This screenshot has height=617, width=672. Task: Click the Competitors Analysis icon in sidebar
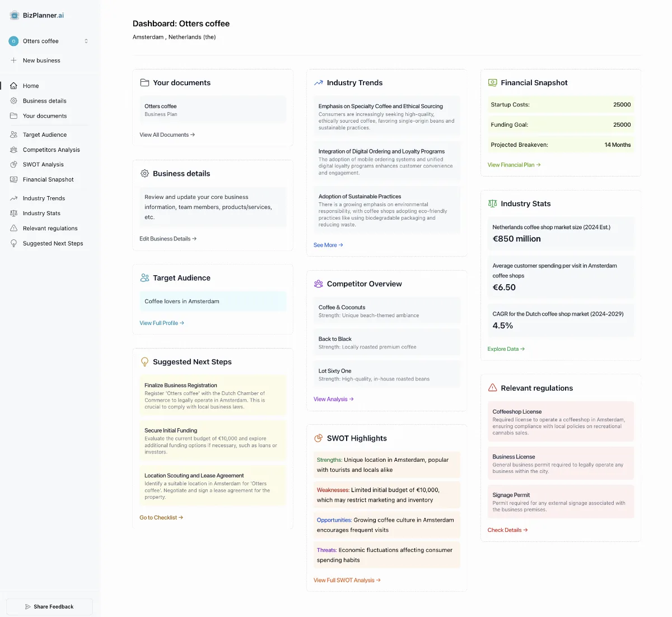tap(13, 150)
